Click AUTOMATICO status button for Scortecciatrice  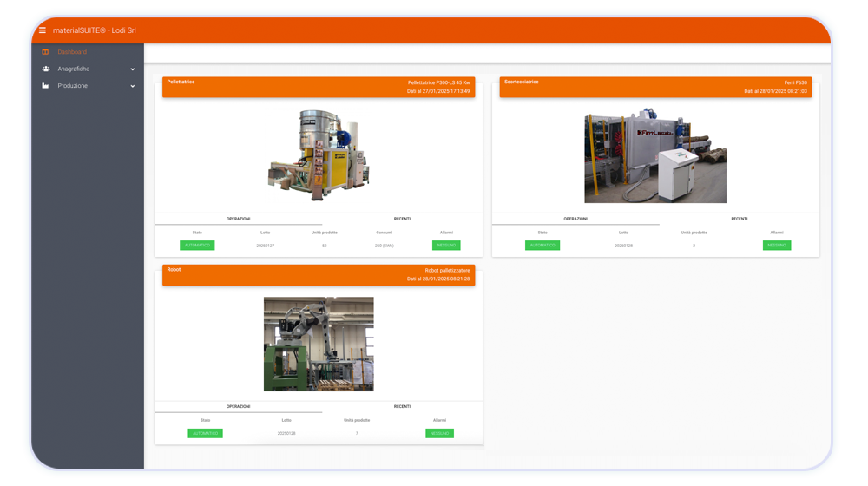click(542, 246)
